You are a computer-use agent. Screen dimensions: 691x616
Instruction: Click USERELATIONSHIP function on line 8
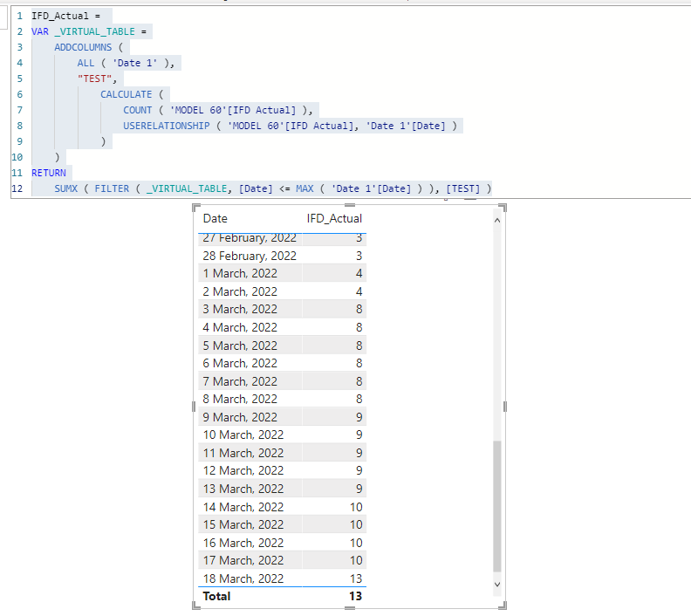[166, 126]
